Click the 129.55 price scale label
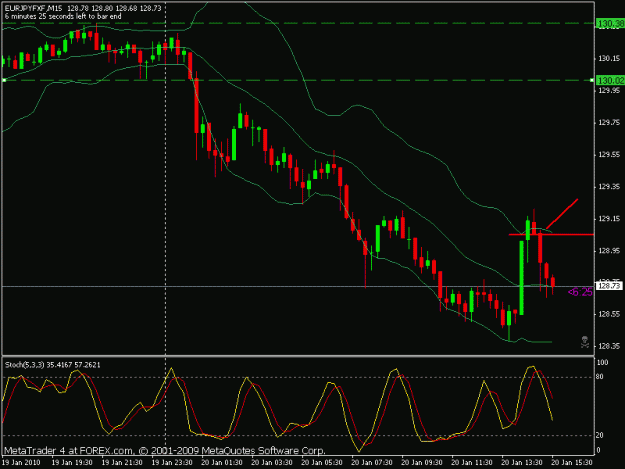Viewport: 625px width, 469px height. [609, 155]
